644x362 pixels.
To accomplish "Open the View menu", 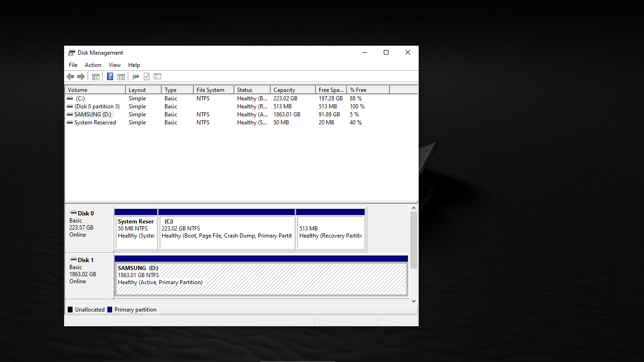I will coord(115,65).
